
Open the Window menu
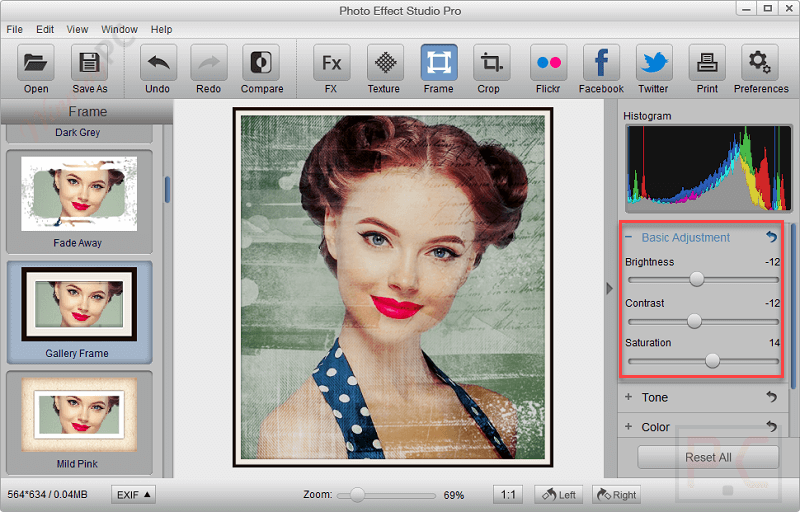pos(119,30)
